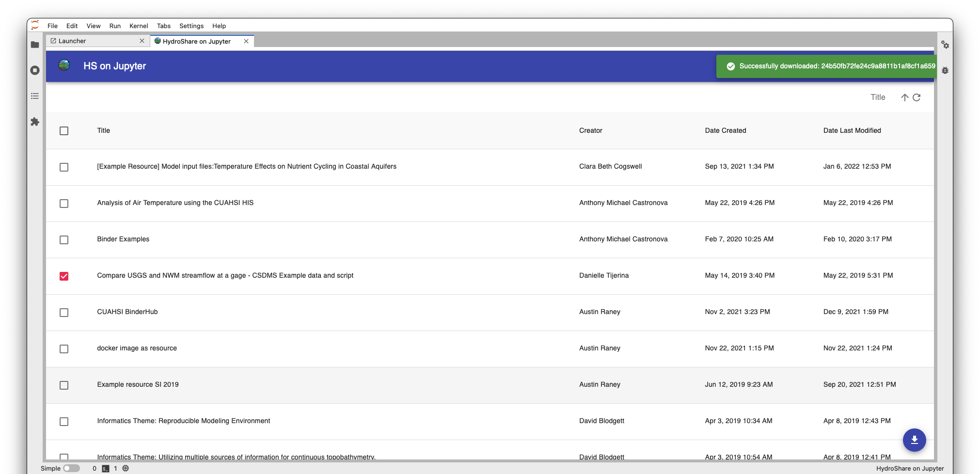Image resolution: width=980 pixels, height=474 pixels.
Task: Open the property inspector gears icon
Action: [x=945, y=45]
